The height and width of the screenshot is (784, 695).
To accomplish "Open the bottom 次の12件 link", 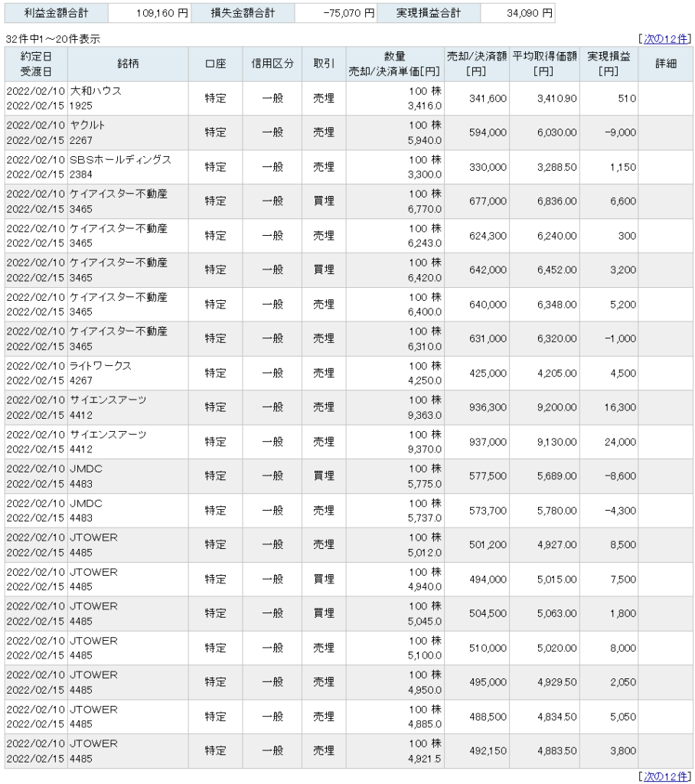I will 665,776.
